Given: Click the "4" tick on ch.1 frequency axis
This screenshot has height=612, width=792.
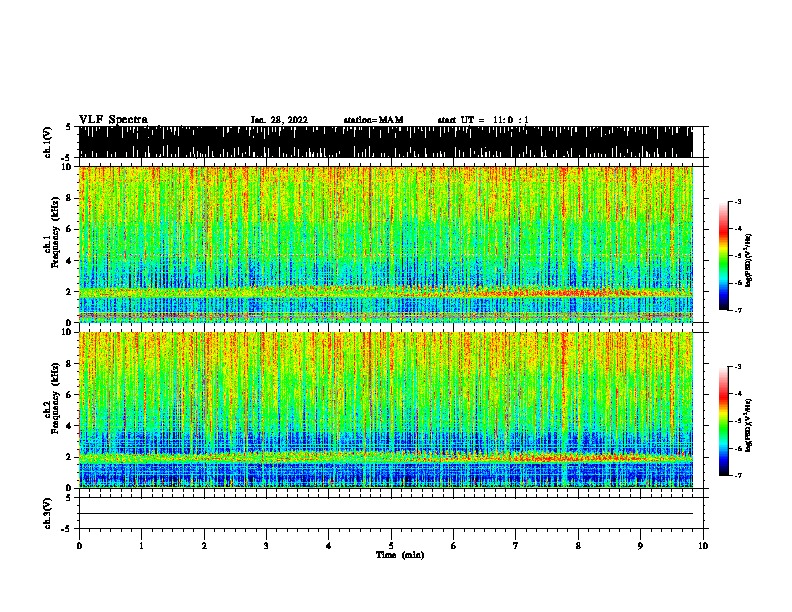Looking at the screenshot, I should click(x=69, y=261).
